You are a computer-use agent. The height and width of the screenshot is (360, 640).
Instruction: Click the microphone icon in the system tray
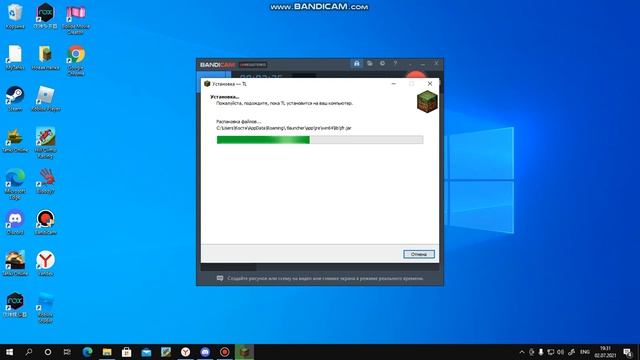coord(541,352)
